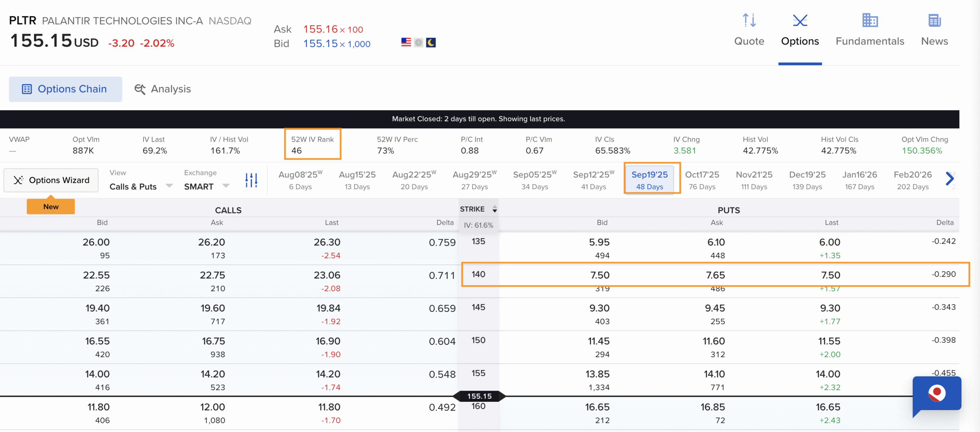
Task: Switch to the Analysis tab
Action: coord(163,89)
